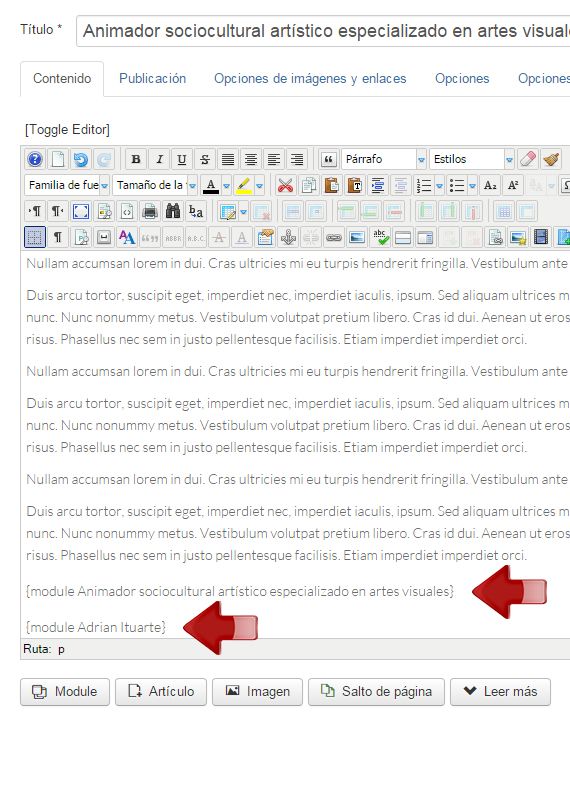Click the blue Help question mark icon
This screenshot has height=788, width=570.
[35, 160]
